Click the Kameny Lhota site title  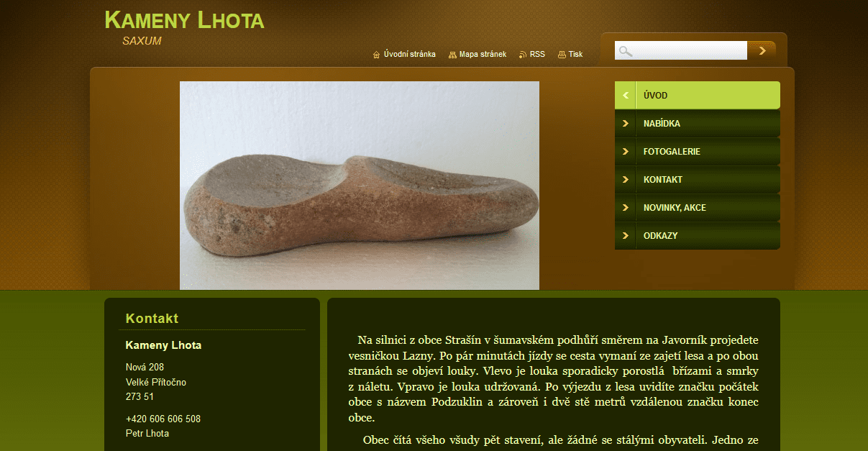click(184, 20)
